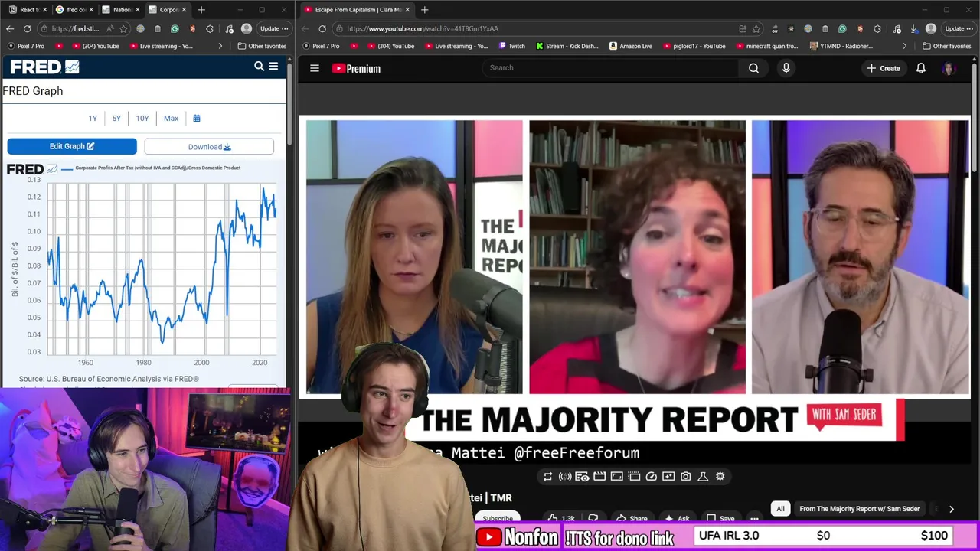Open YouTube notifications bell

point(921,68)
